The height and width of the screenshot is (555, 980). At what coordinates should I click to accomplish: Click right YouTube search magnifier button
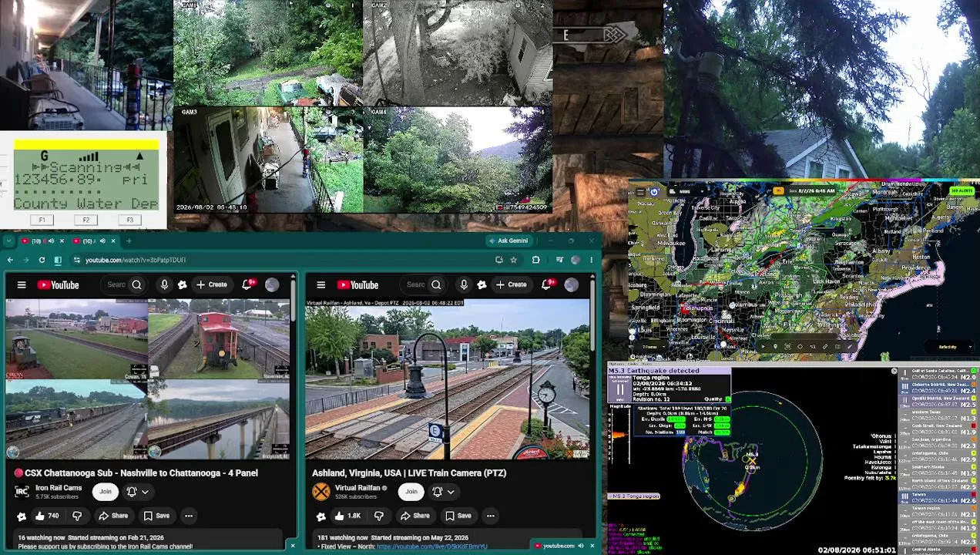[x=436, y=285]
